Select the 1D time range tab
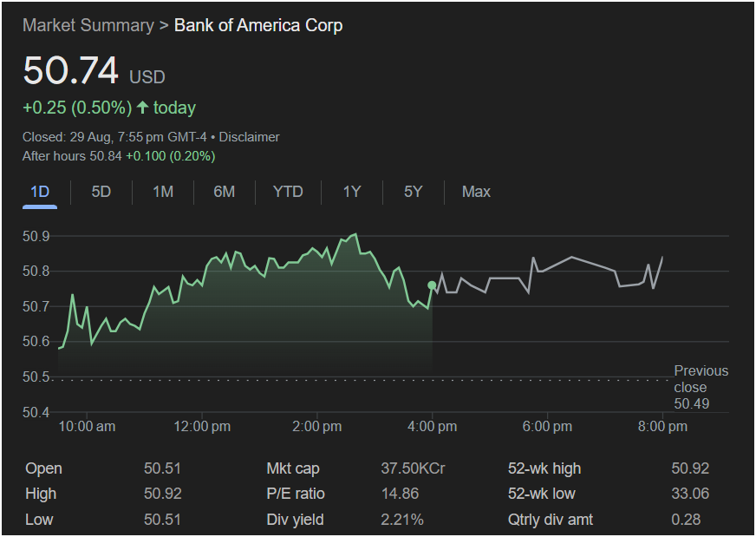 point(40,192)
